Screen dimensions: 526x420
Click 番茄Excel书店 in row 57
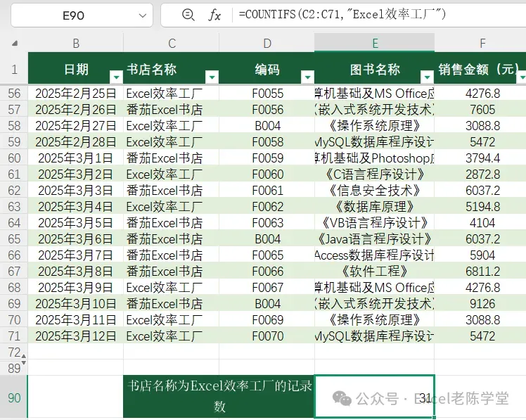[165, 110]
